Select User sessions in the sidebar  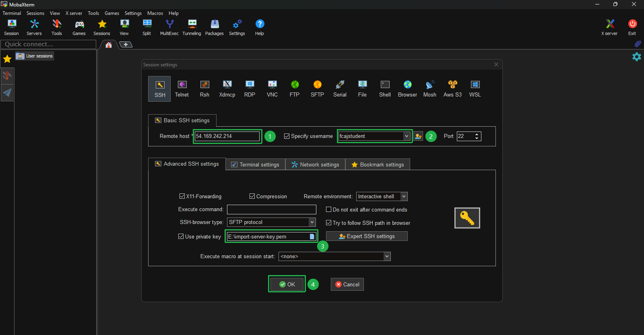point(35,56)
